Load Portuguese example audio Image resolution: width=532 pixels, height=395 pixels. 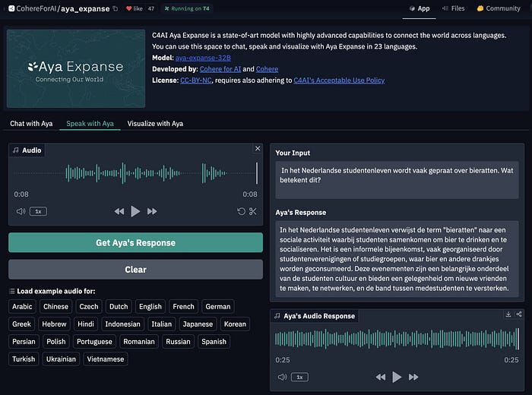click(x=94, y=341)
